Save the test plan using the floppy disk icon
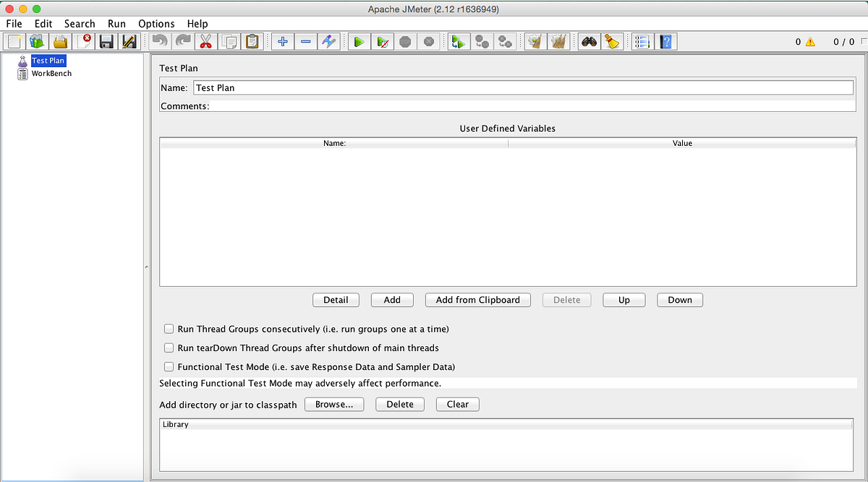868x482 pixels. point(106,41)
